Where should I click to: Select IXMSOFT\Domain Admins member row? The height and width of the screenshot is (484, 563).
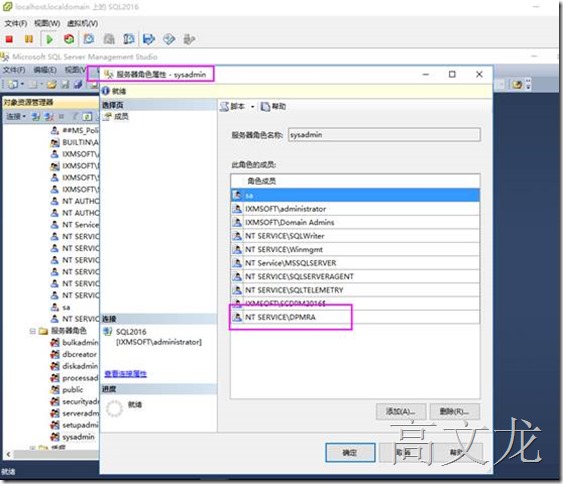coord(355,223)
